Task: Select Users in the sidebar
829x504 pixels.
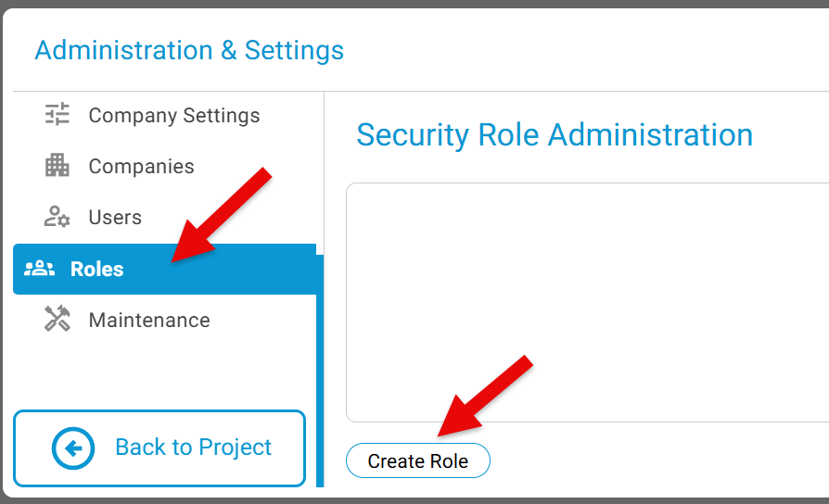Action: (x=115, y=218)
